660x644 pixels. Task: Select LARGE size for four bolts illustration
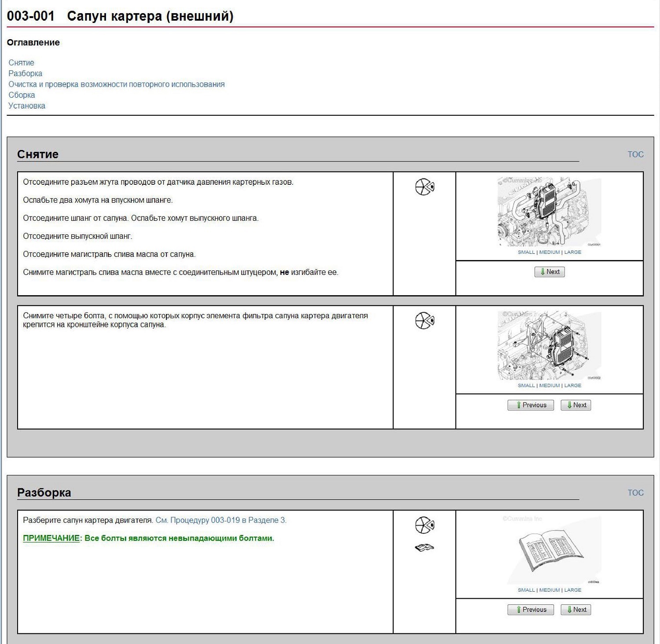point(572,385)
